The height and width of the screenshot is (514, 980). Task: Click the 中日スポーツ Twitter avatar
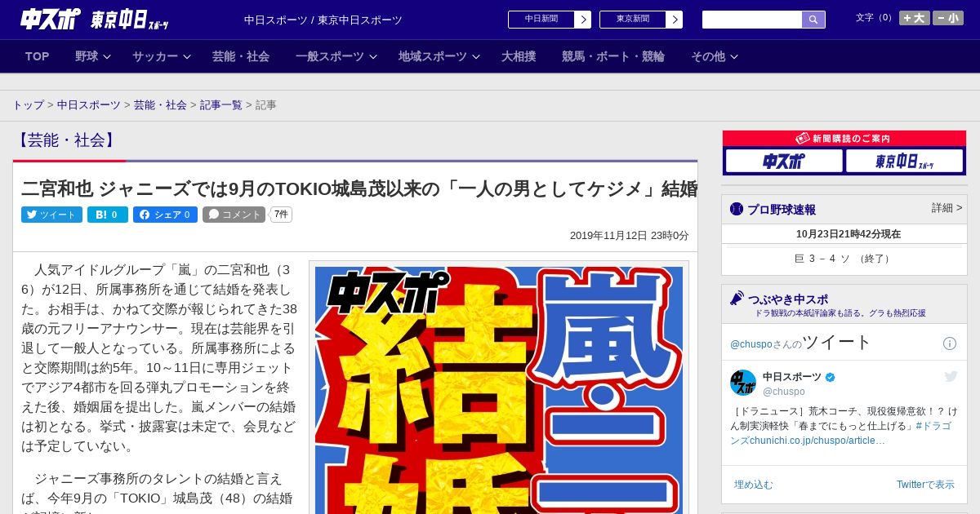click(x=743, y=383)
